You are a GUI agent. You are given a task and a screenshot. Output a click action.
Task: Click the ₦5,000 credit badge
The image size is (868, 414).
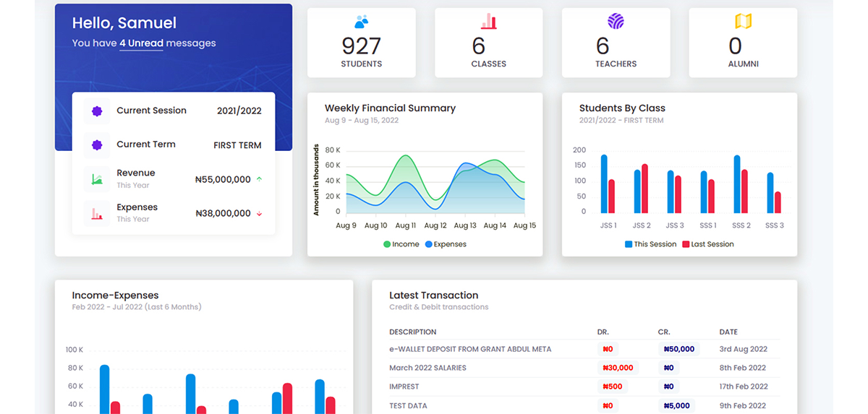point(676,405)
